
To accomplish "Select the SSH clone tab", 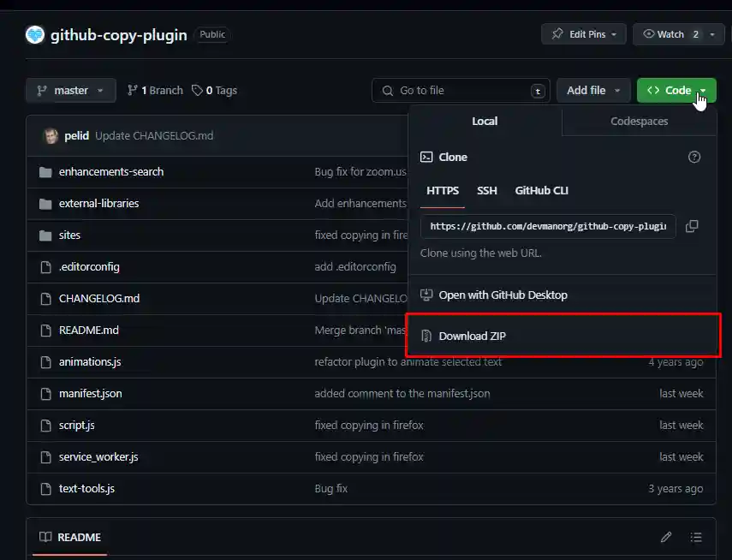I will point(487,191).
